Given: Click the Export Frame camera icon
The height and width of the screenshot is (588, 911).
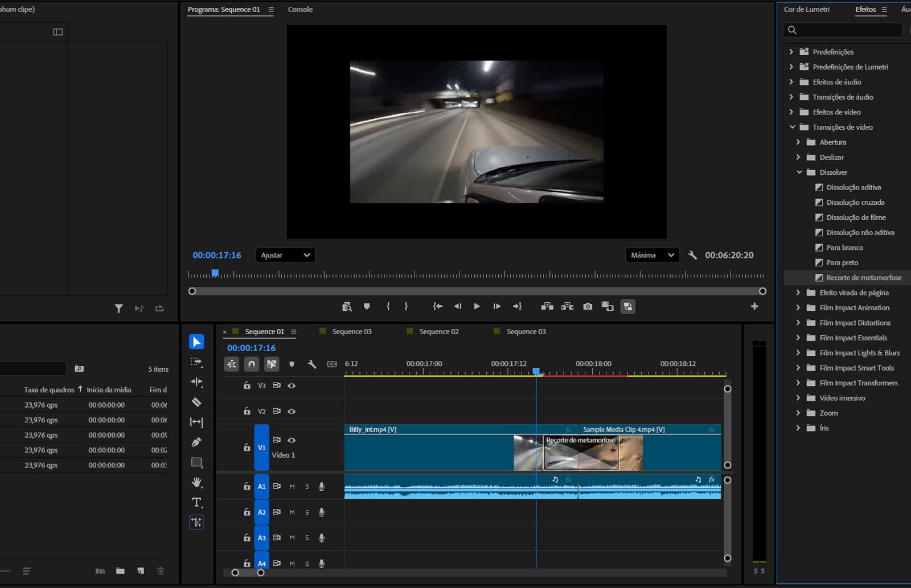Looking at the screenshot, I should pos(588,306).
